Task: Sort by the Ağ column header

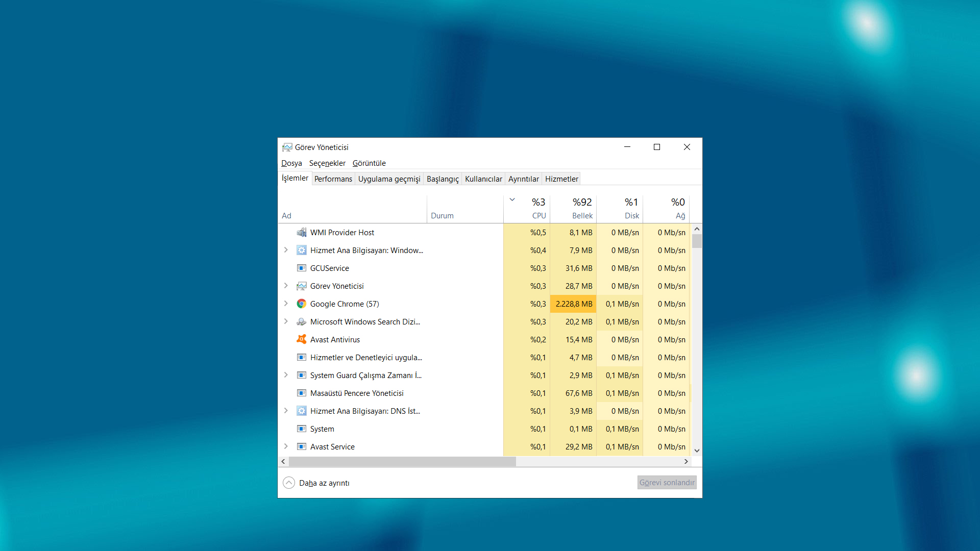Action: coord(666,209)
